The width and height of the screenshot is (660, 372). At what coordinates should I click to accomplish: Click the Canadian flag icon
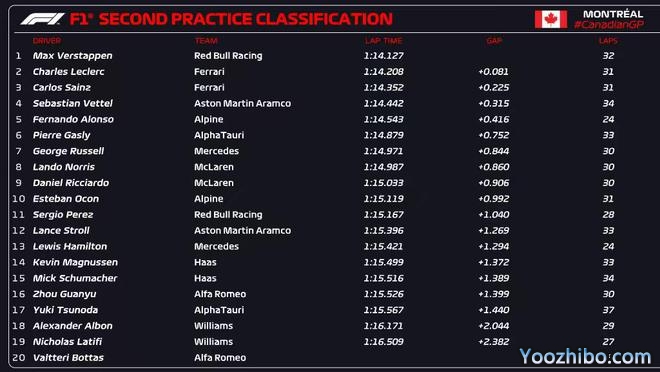pyautogui.click(x=551, y=19)
